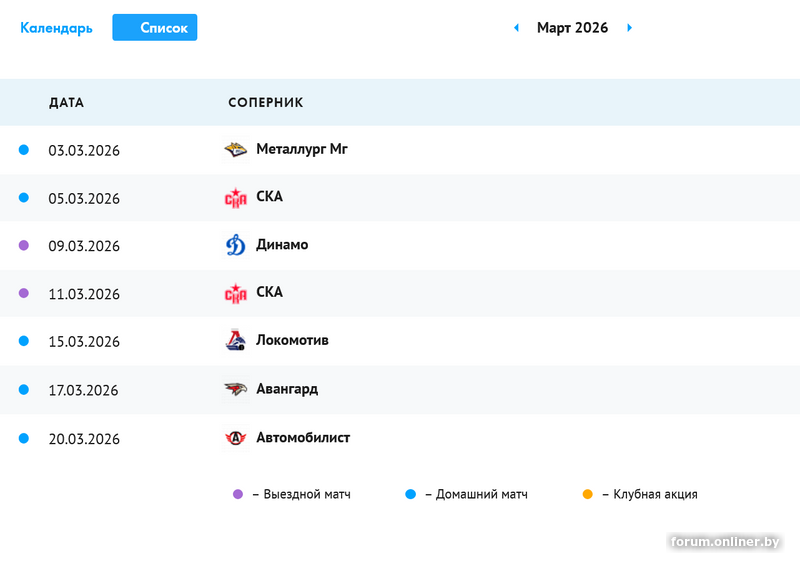800x563 pixels.
Task: Click the Динамо team logo
Action: [235, 245]
